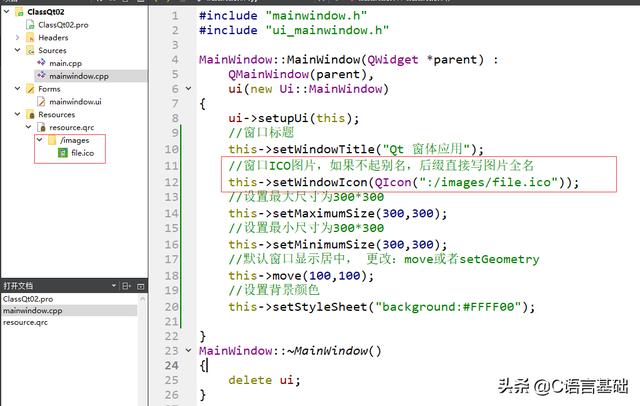Fold the constructor code at line 6
Viewport: 640px width, 406px height.
coord(188,88)
